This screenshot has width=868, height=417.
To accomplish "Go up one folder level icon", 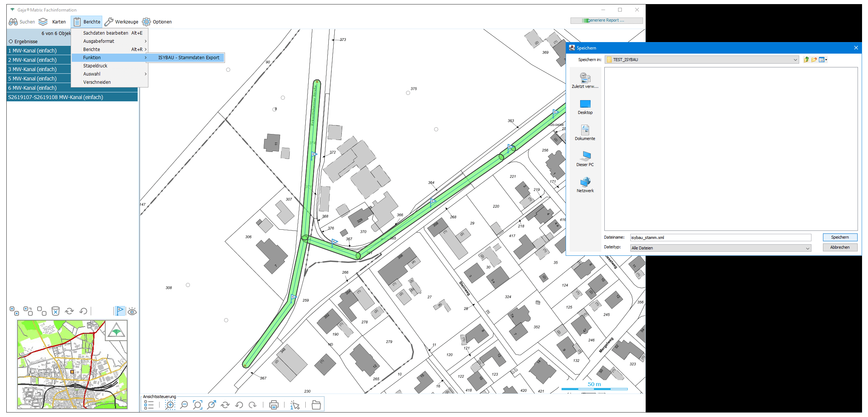I will [806, 60].
